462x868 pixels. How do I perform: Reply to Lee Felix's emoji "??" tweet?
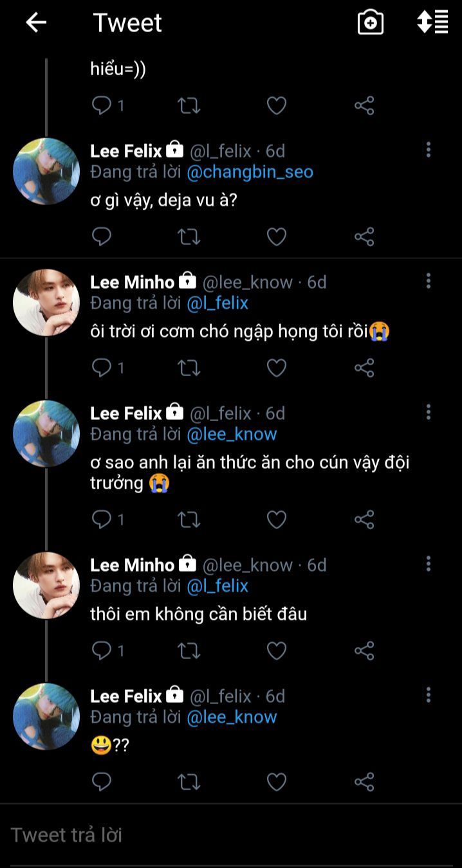102,782
